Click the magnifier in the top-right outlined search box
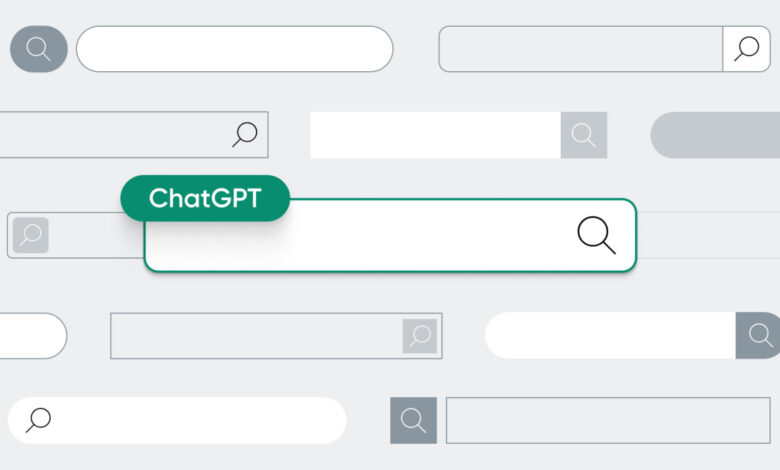This screenshot has height=470, width=780. (x=746, y=49)
